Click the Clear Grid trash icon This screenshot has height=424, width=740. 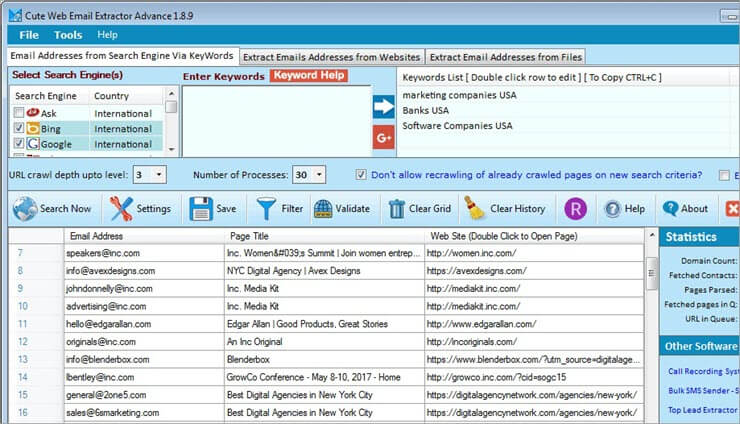click(x=396, y=209)
